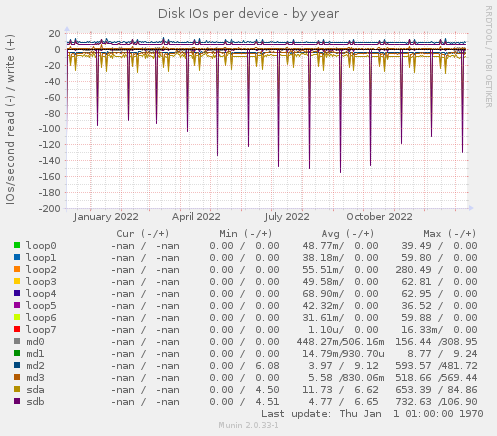Click the sdb dark purple swatch
Screen dimensions: 497x436
(17, 401)
